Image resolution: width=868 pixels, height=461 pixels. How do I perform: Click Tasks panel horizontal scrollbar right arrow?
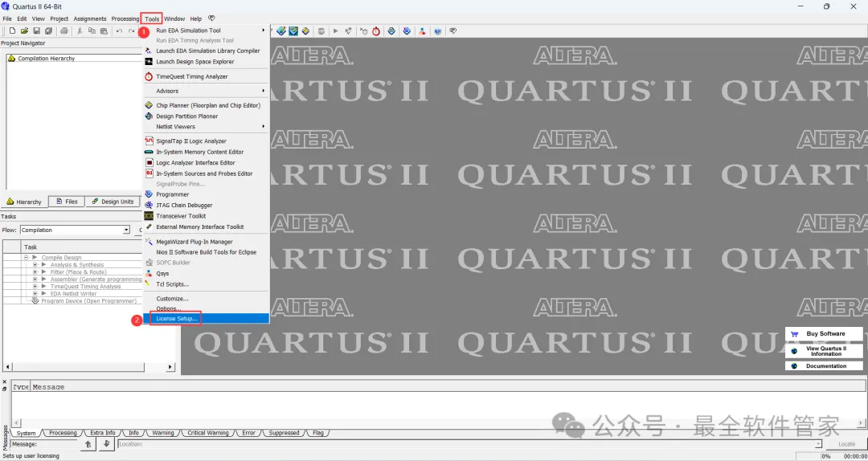click(x=171, y=367)
